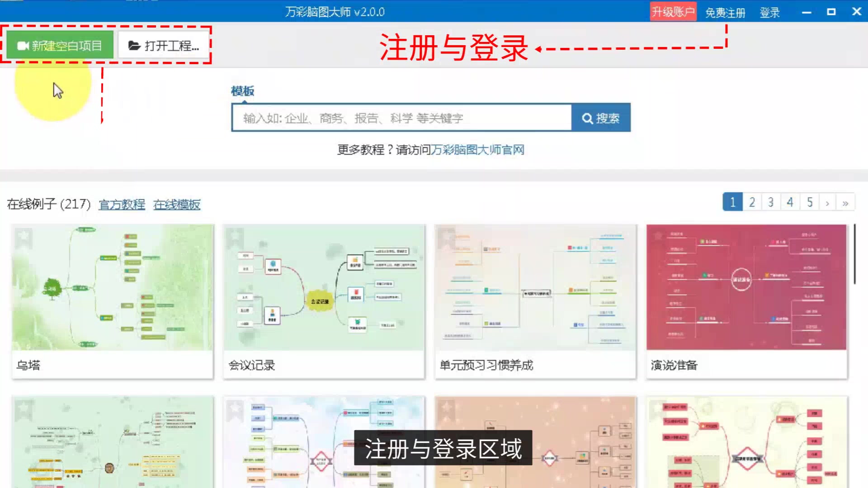Open the 官方教程 link
Viewport: 868px width, 488px height.
pyautogui.click(x=122, y=204)
